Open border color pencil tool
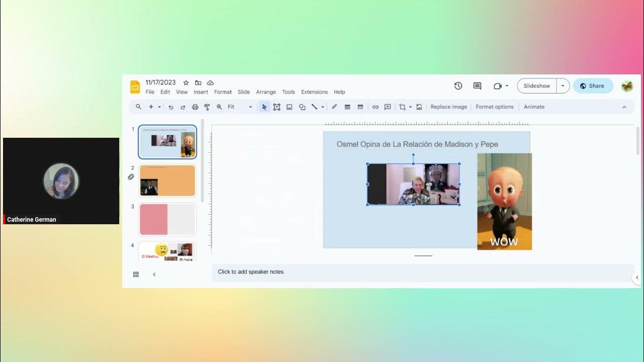 [335, 107]
